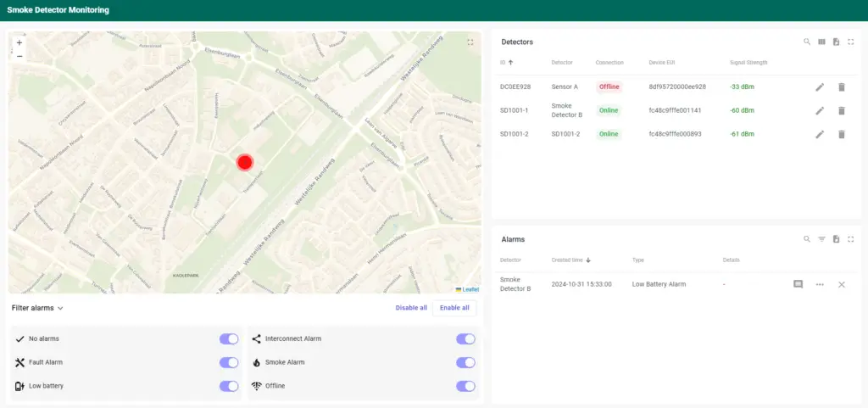Toggle the Low battery filter switch
868x408 pixels.
coord(229,386)
